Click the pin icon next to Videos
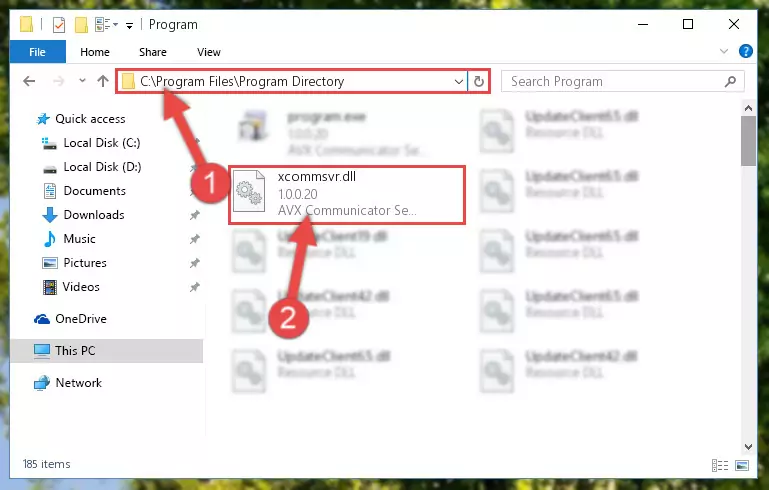The height and width of the screenshot is (490, 769). (x=195, y=287)
